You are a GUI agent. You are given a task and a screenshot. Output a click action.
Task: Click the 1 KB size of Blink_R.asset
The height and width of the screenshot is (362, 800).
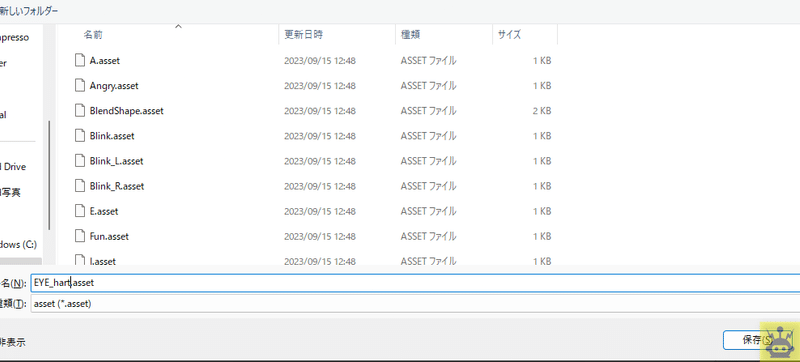542,186
